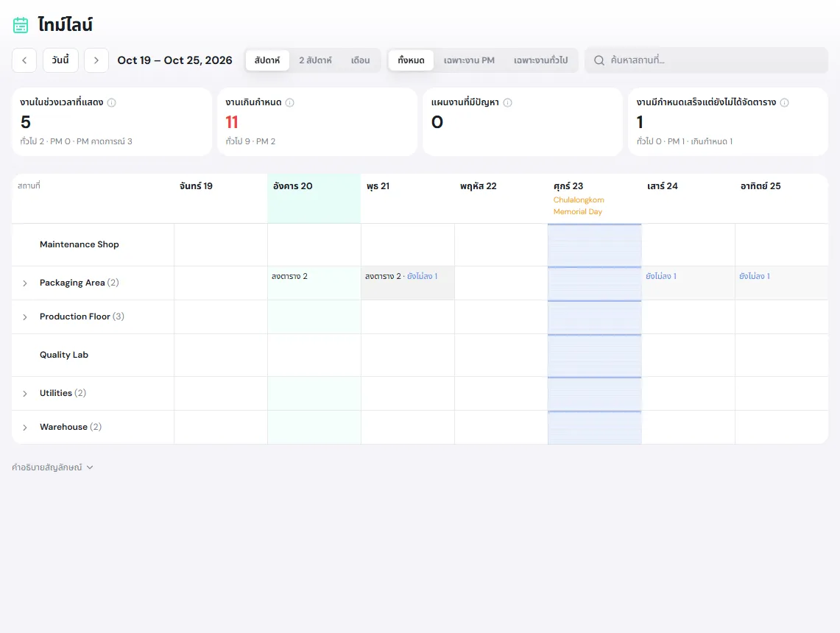Open info icon for แผนงานที่มีปัญหา
Image resolution: width=840 pixels, height=633 pixels.
coord(508,103)
